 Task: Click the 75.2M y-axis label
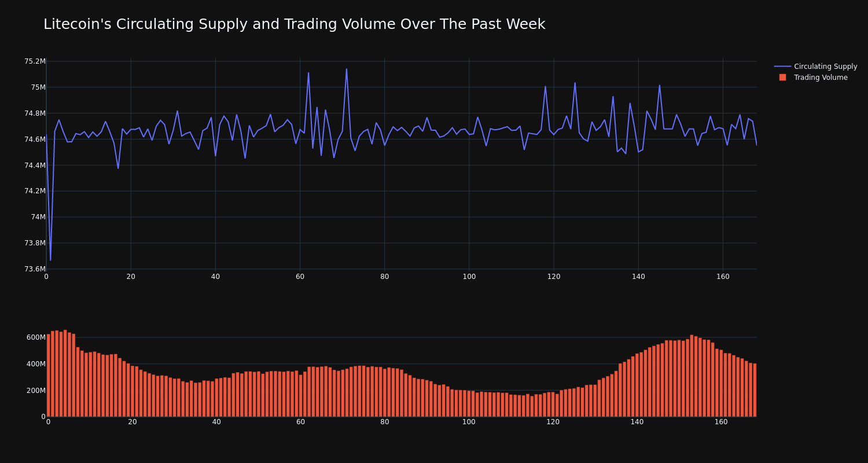(x=35, y=61)
